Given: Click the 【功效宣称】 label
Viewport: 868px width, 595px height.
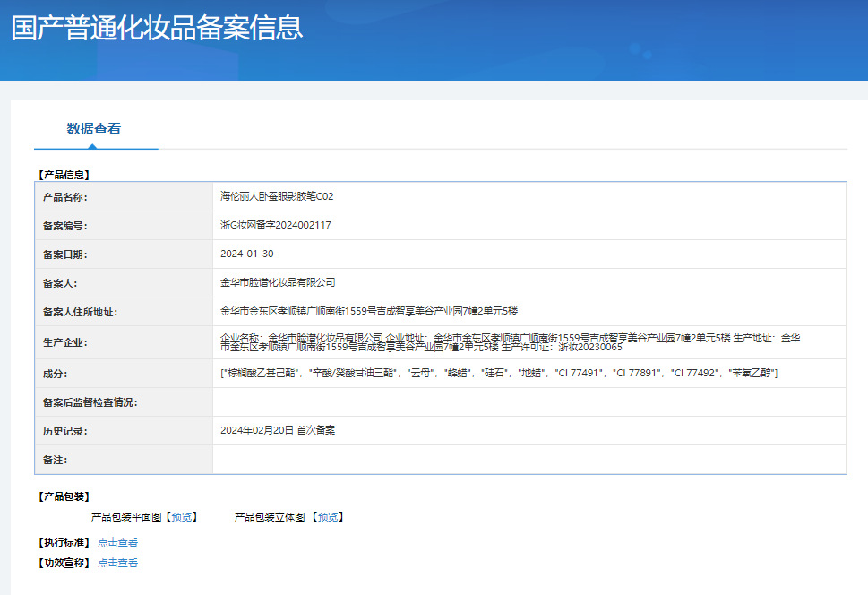Looking at the screenshot, I should 64,563.
